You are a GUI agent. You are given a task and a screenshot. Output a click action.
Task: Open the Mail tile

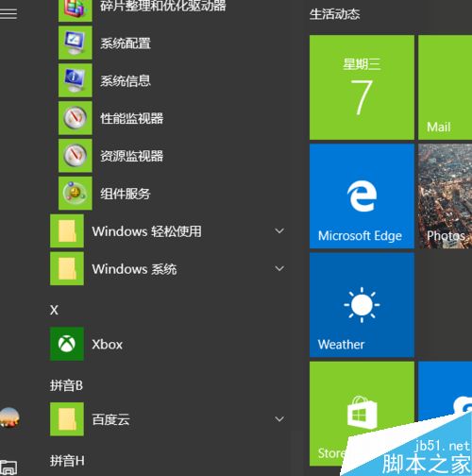[x=445, y=87]
